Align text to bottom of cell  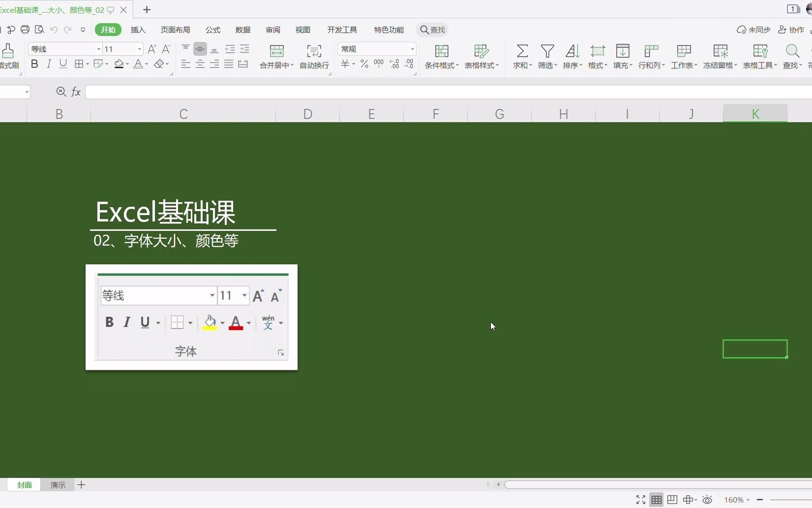click(214, 49)
